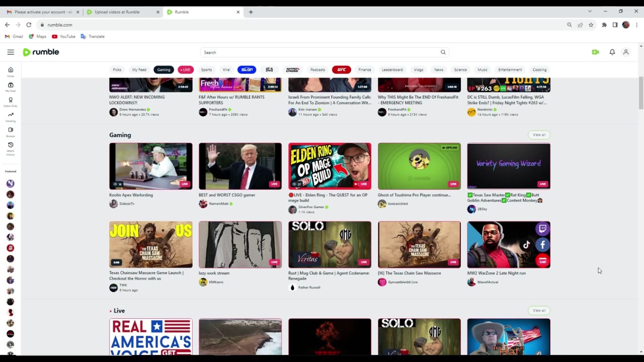Open SilverFox Gamer channel link
The height and width of the screenshot is (362, 644).
pyautogui.click(x=311, y=207)
